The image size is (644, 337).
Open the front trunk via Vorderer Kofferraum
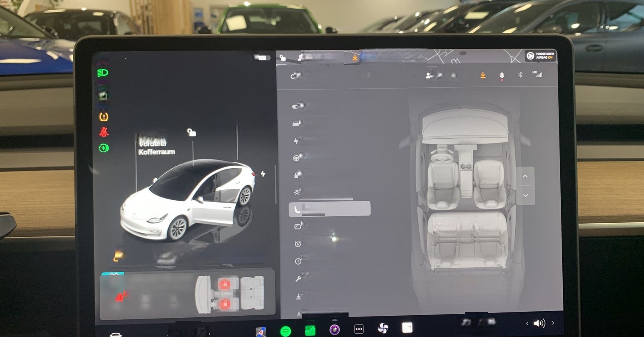(157, 148)
